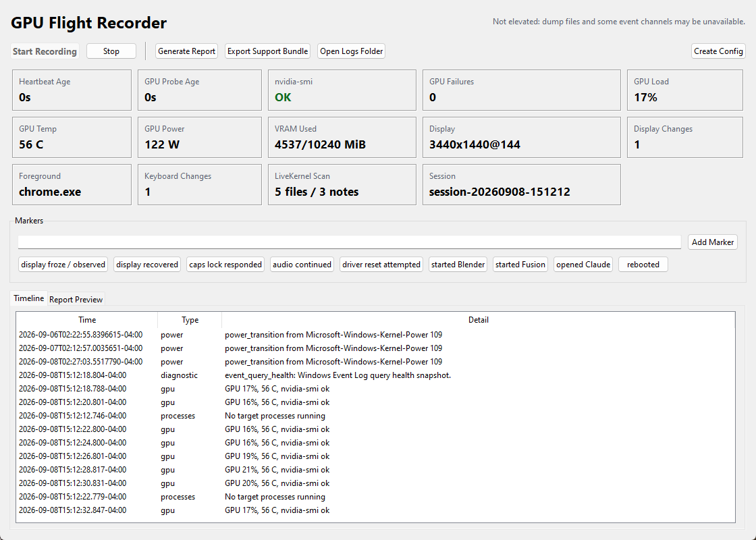Click the Stop recording button

(111, 51)
